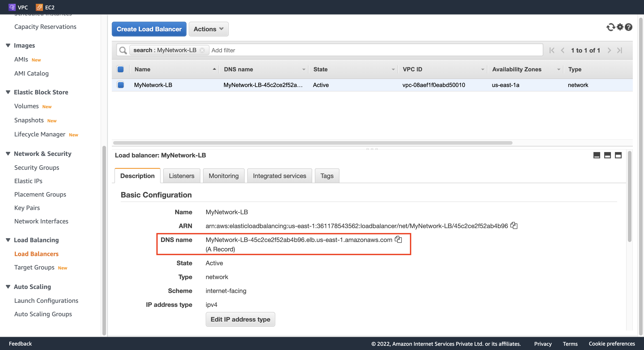Sort by Name column arrow

(x=214, y=69)
